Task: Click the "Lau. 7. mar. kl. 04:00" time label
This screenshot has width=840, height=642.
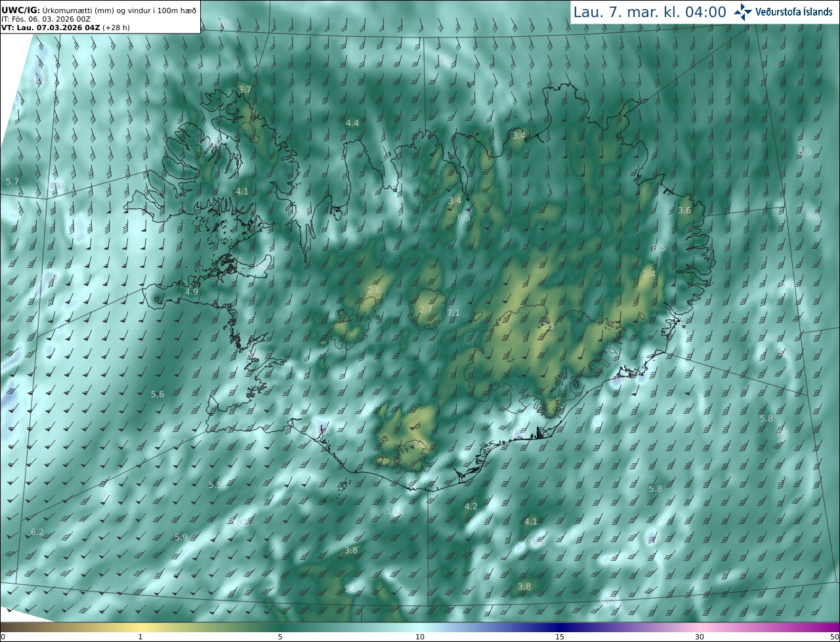Action: pos(650,12)
